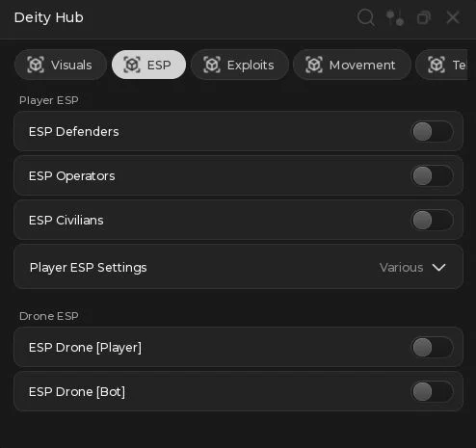Click the cube icon on ESP tab
This screenshot has width=476, height=448.
(132, 65)
